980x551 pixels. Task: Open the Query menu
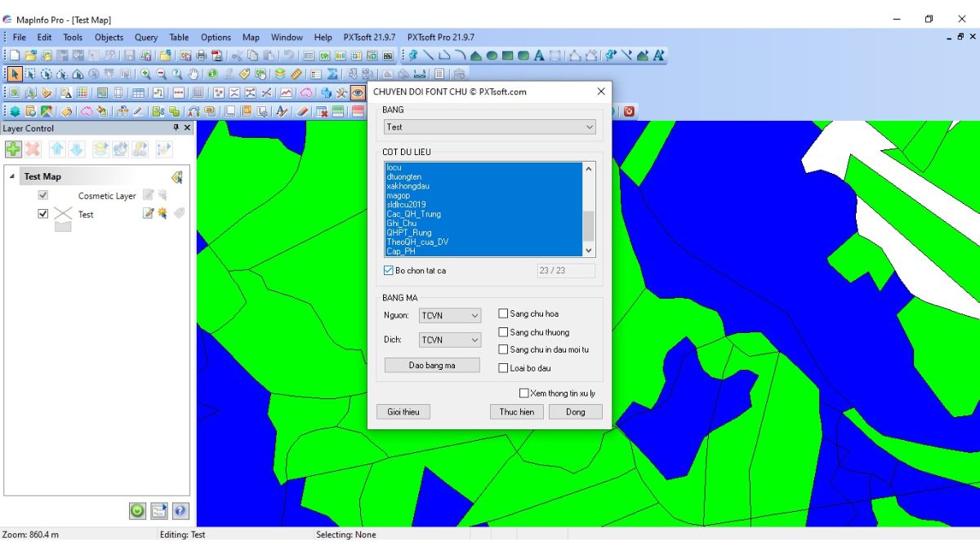(x=146, y=37)
